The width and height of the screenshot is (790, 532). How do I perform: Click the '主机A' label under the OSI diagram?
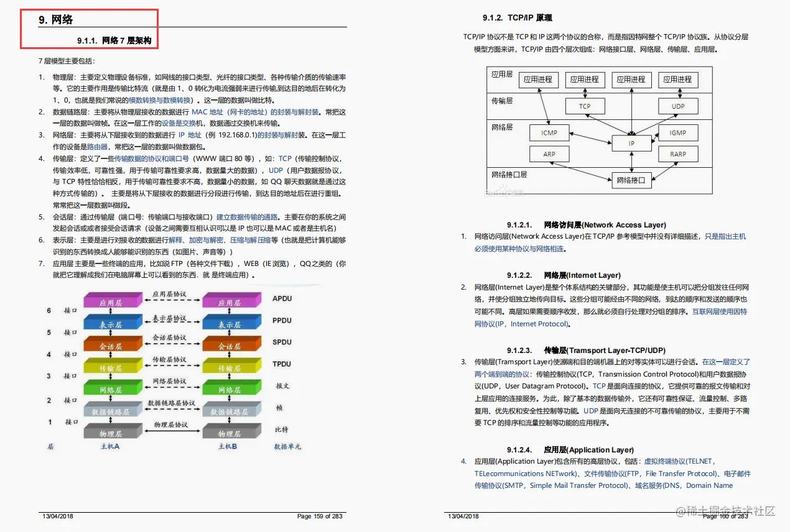[109, 447]
